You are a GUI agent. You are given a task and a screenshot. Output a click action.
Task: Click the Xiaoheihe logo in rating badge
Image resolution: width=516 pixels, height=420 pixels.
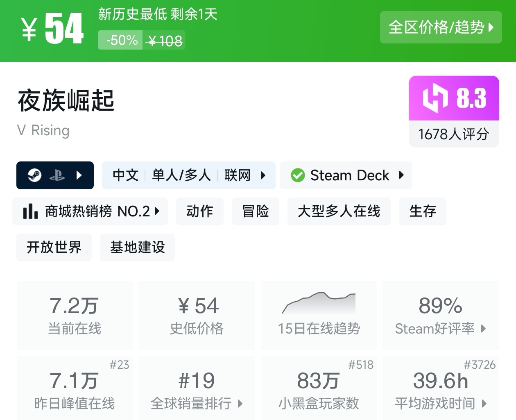pyautogui.click(x=435, y=98)
